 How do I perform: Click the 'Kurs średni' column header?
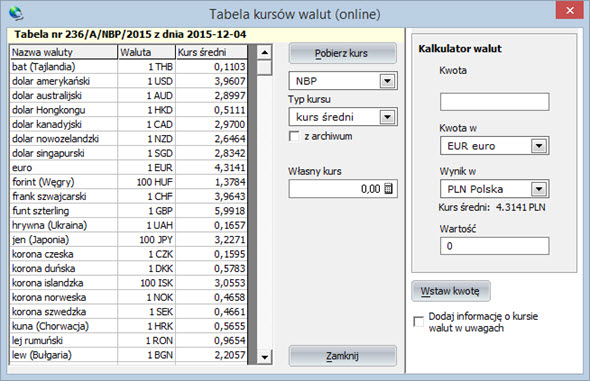pyautogui.click(x=211, y=52)
